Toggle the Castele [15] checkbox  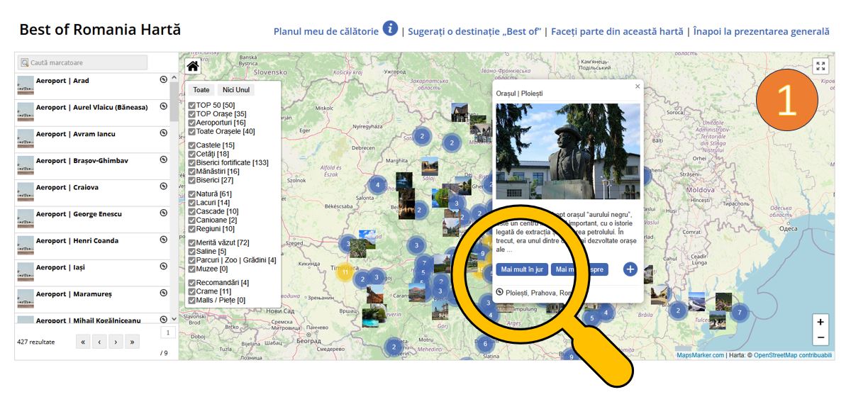click(192, 145)
